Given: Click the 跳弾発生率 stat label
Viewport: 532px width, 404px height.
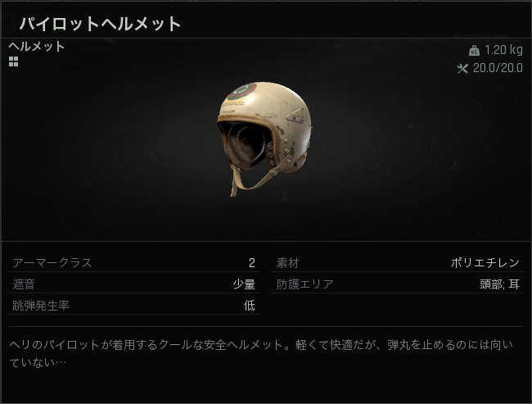Looking at the screenshot, I should [x=41, y=306].
